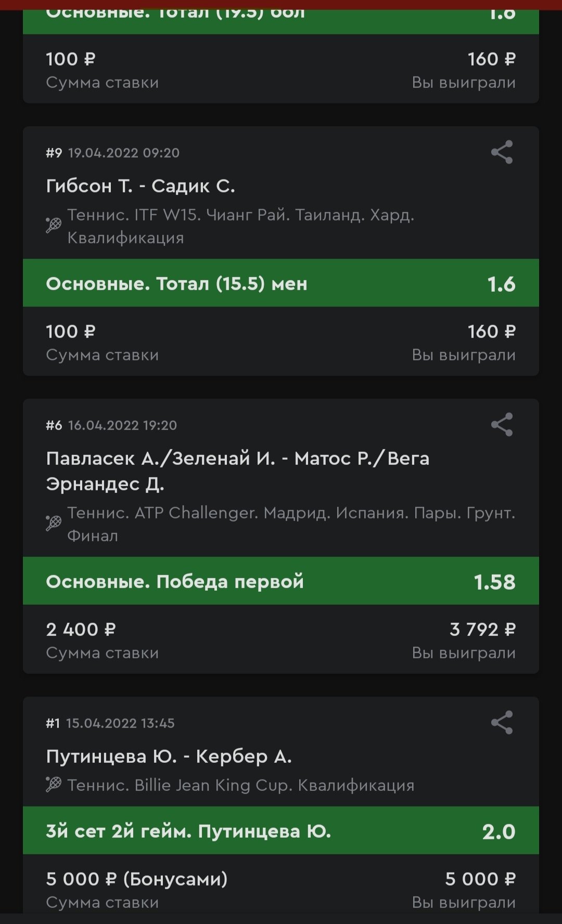The image size is (562, 924).
Task: Tap the 5 000 ₽ (Бонусами) stake
Action: (136, 879)
